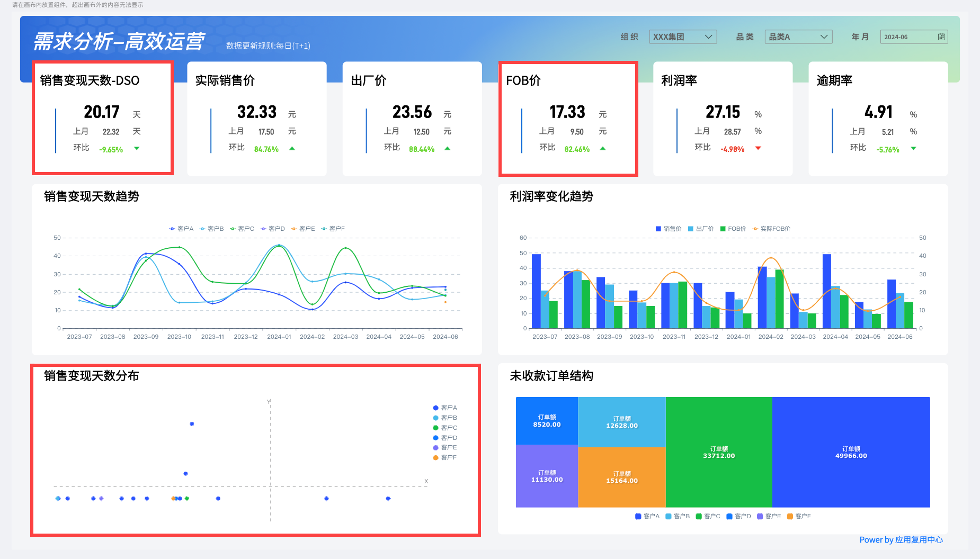This screenshot has width=980, height=559.
Task: Toggle 客户B series in 销售变现天数趋势 legend
Action: [x=211, y=229]
